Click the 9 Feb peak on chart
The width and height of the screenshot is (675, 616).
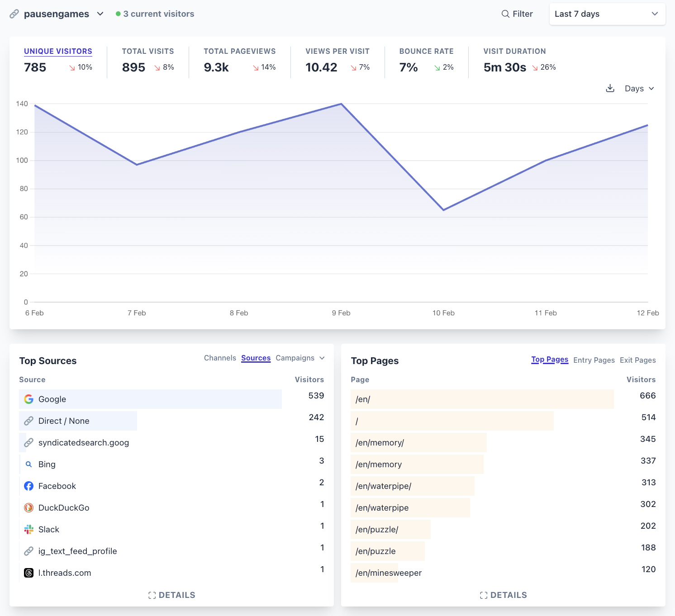341,104
